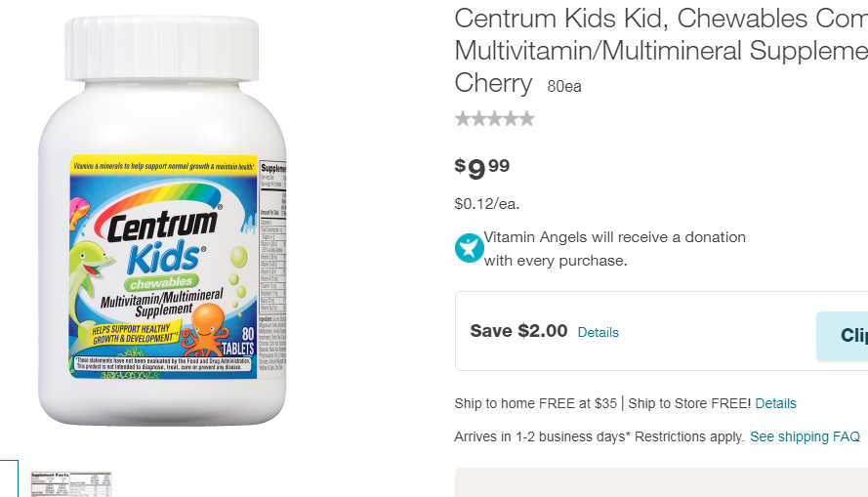Open the See shipping FAQ link
Image resolution: width=868 pixels, height=497 pixels.
[x=805, y=436]
